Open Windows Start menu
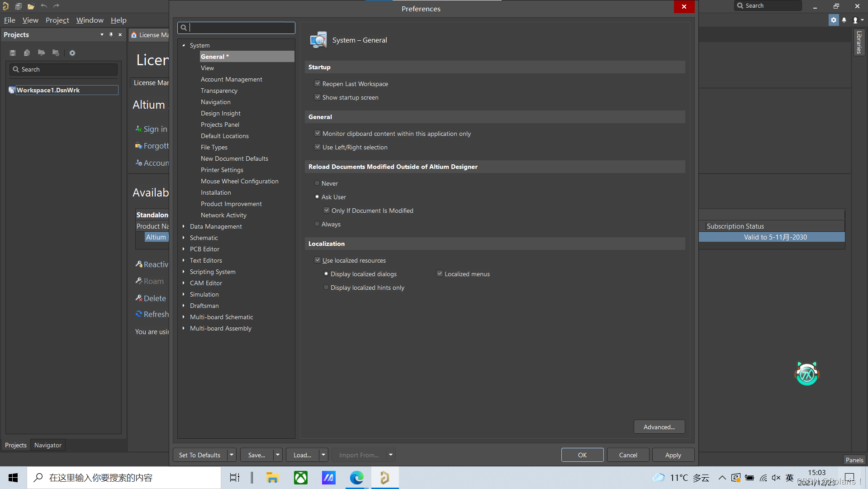 coord(13,478)
